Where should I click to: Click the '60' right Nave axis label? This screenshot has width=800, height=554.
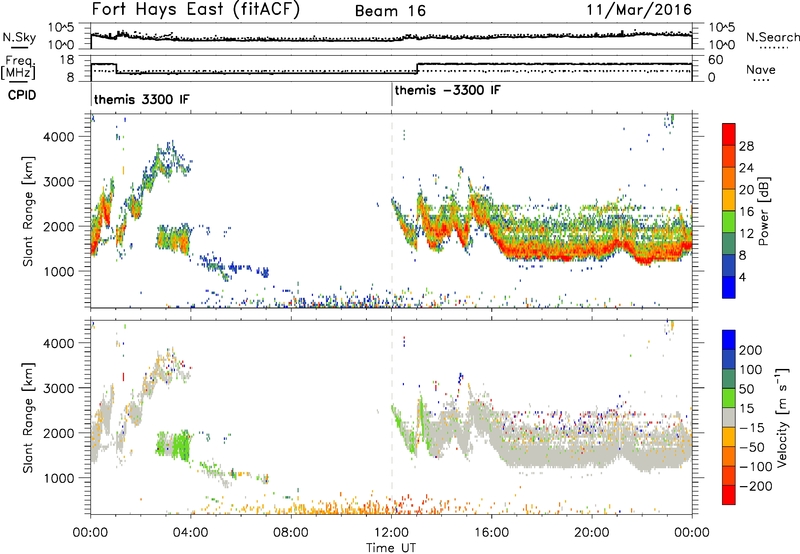(x=716, y=60)
